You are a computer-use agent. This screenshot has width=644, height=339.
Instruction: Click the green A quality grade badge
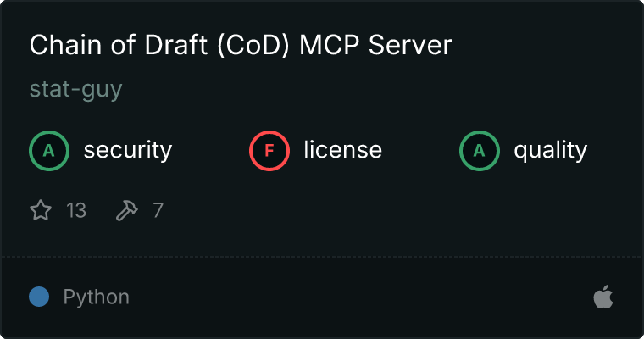pyautogui.click(x=480, y=151)
